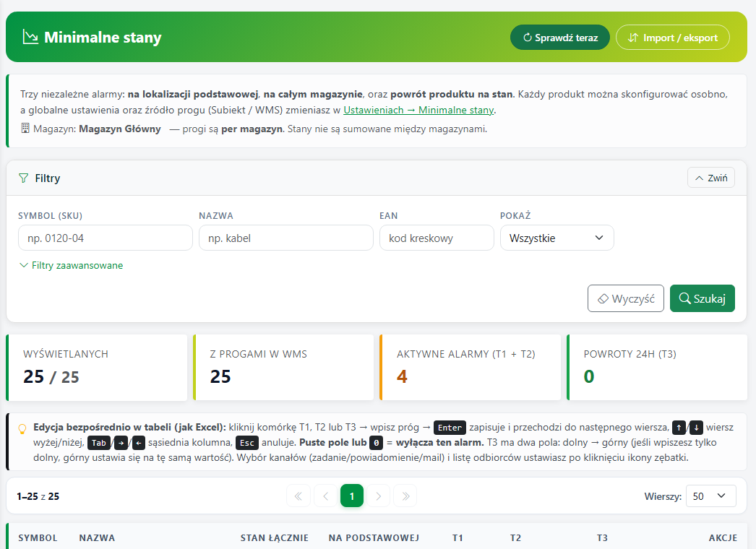Focus the Nazwa input field

(x=286, y=238)
